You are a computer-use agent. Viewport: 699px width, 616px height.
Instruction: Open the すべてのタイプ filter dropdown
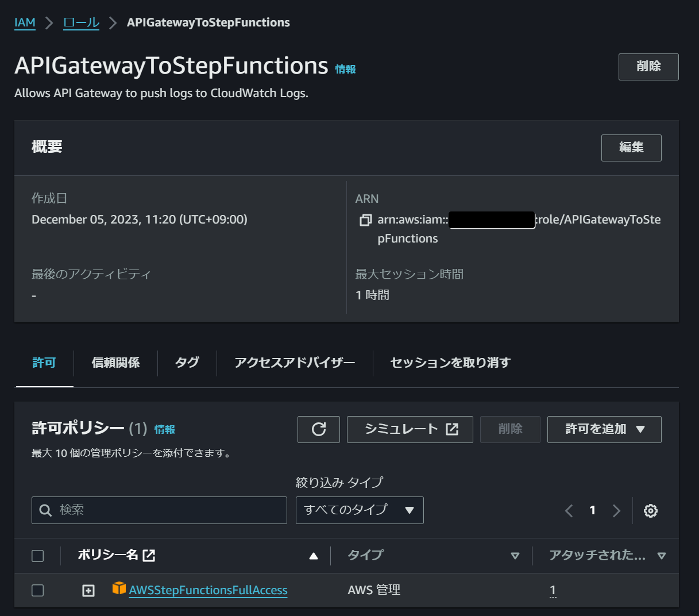[359, 510]
